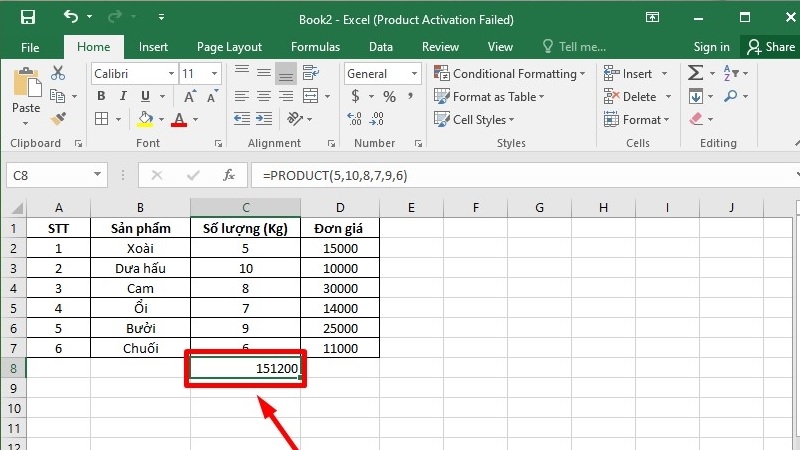Click Delete cells button
The height and width of the screenshot is (450, 800).
pyautogui.click(x=637, y=96)
